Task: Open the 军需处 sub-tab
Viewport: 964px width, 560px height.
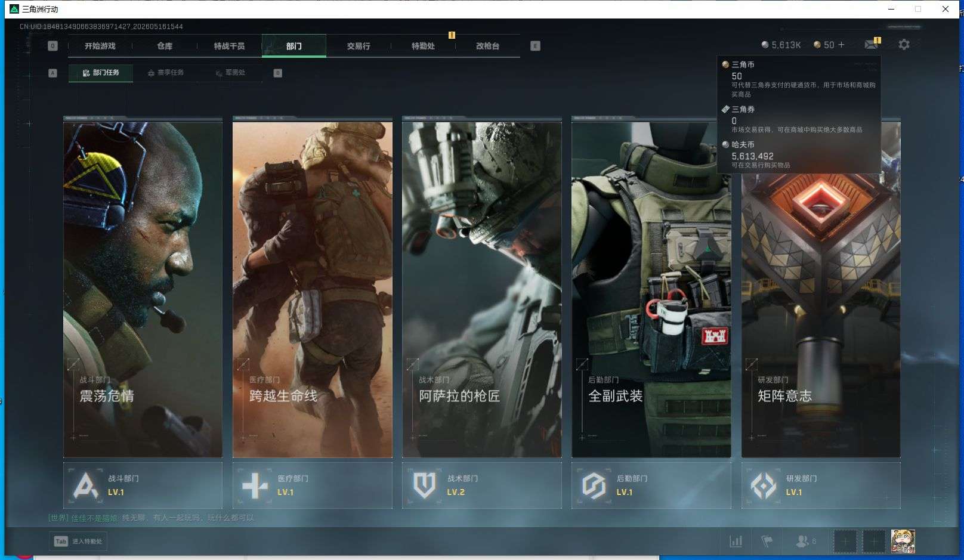Action: click(x=231, y=73)
